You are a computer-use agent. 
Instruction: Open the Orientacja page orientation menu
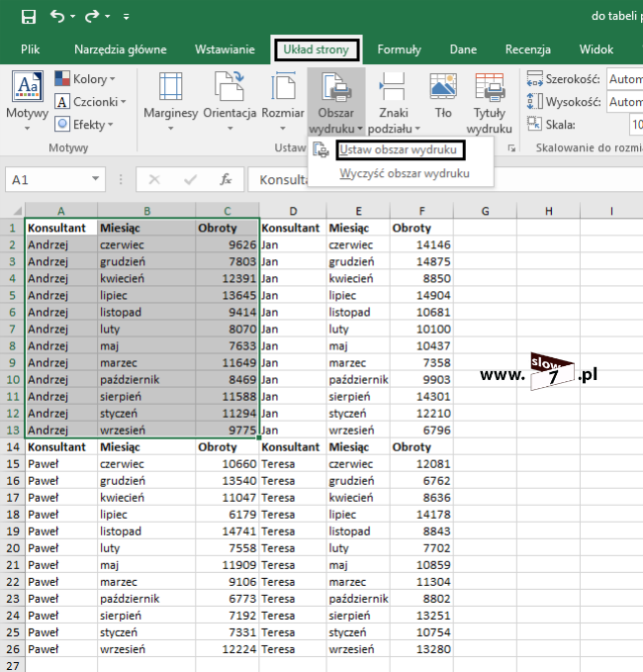coord(230,101)
